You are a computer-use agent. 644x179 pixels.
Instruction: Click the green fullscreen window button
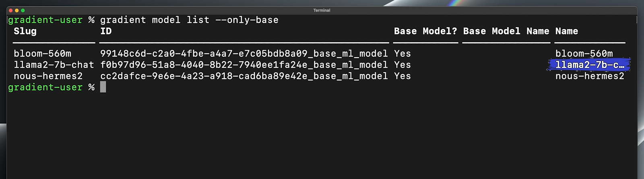point(23,10)
